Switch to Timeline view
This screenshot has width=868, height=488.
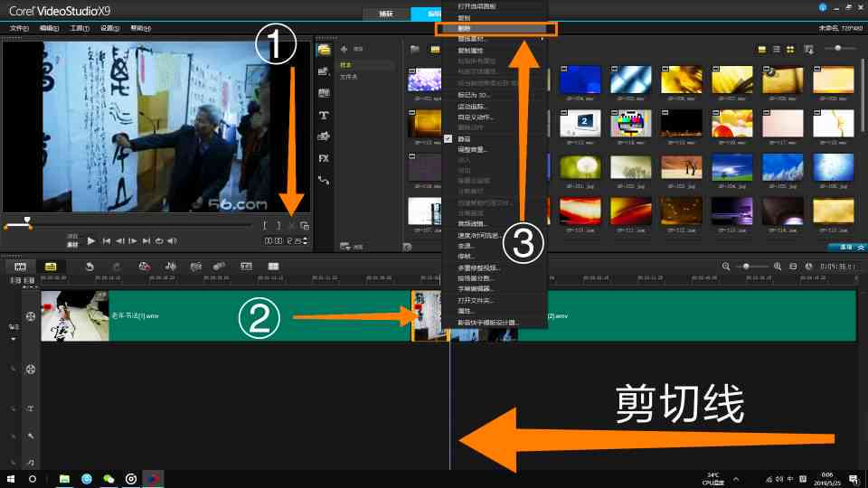coord(51,267)
